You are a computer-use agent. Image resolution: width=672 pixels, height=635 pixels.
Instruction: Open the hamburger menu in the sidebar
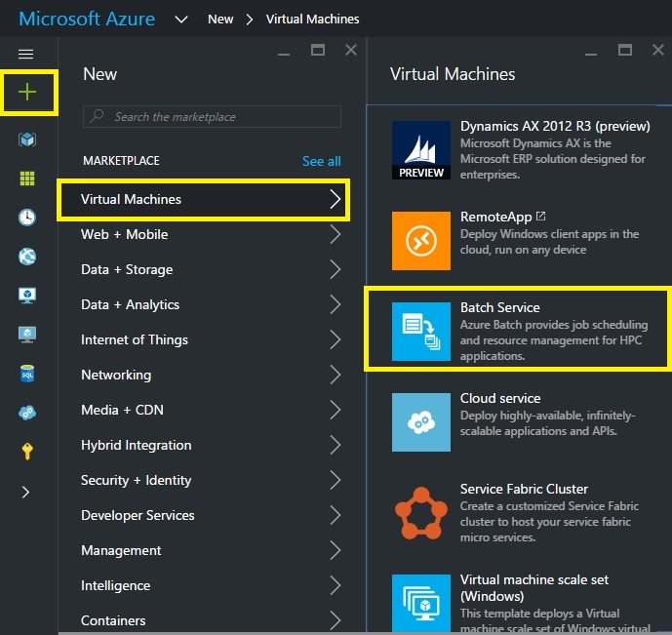point(25,54)
